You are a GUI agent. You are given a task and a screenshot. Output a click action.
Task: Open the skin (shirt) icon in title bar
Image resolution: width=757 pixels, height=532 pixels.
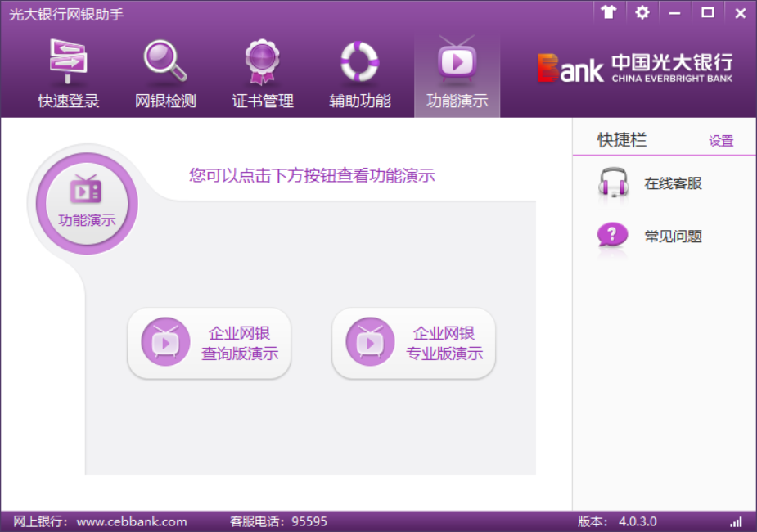[608, 12]
